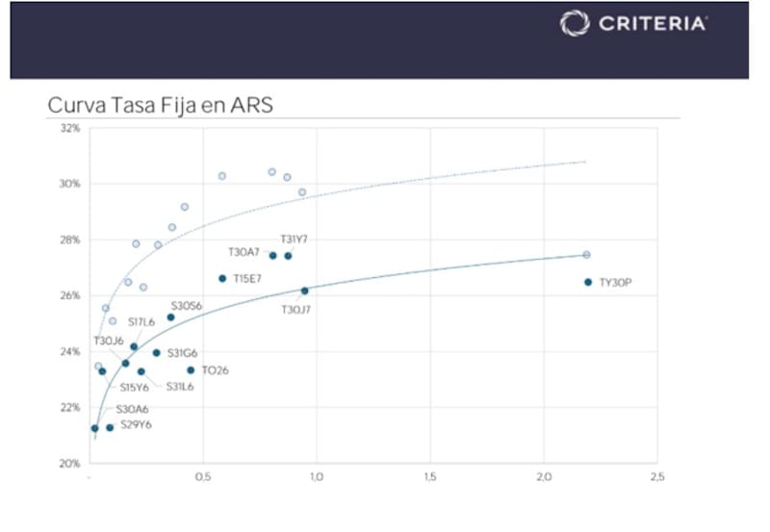
Task: Click the CRITERIA brand name text
Action: coord(653,24)
